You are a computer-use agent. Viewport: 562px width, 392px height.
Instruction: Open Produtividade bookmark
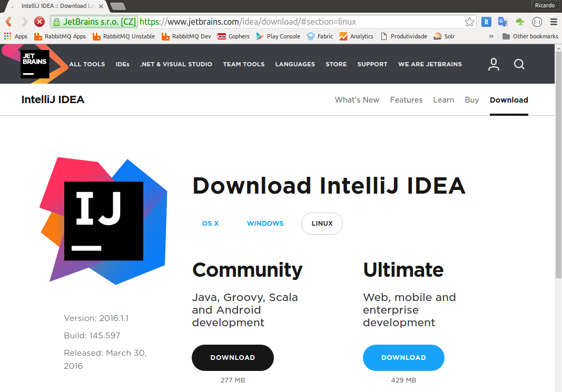tap(404, 36)
